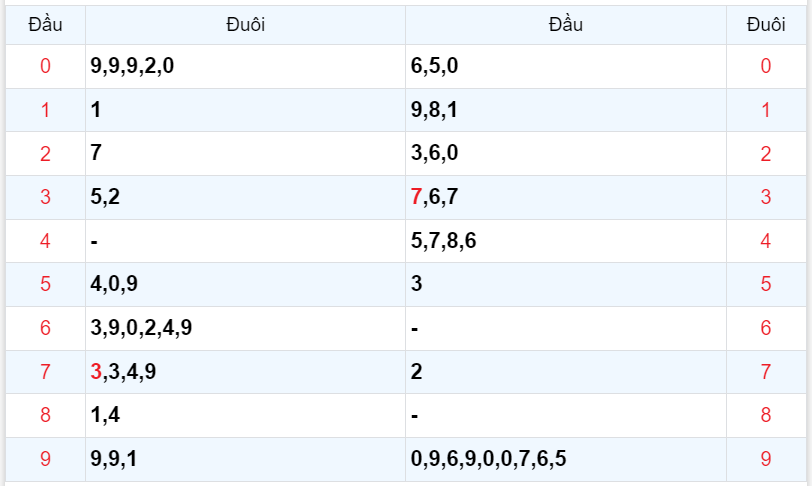The width and height of the screenshot is (812, 486).
Task: Click the red 5 in left Đầu column
Action: point(45,284)
